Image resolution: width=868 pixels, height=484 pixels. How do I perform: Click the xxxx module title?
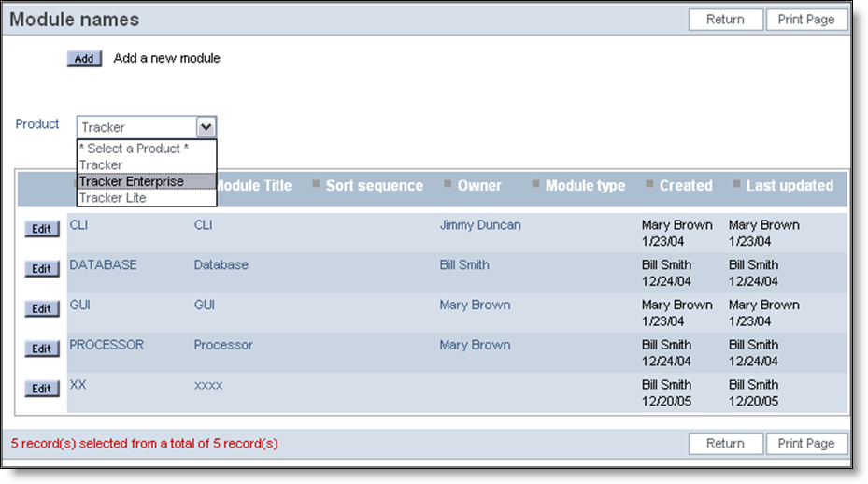tap(208, 386)
